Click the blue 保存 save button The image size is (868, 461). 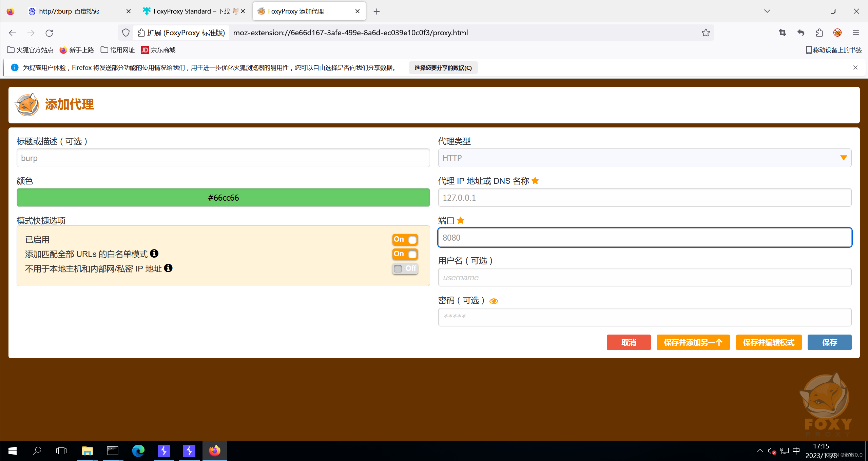point(829,342)
